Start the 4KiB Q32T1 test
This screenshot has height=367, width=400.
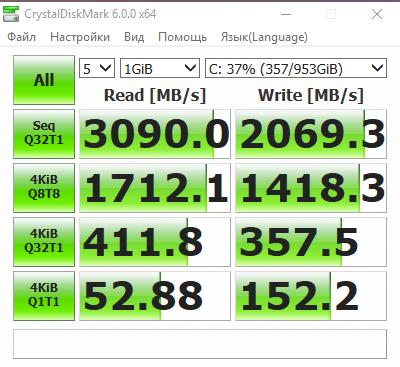[44, 242]
